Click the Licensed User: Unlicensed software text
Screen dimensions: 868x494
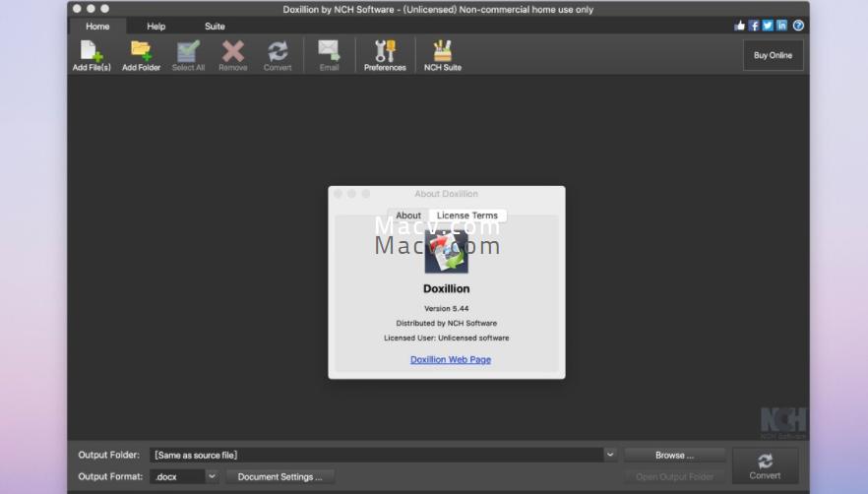pyautogui.click(x=446, y=338)
